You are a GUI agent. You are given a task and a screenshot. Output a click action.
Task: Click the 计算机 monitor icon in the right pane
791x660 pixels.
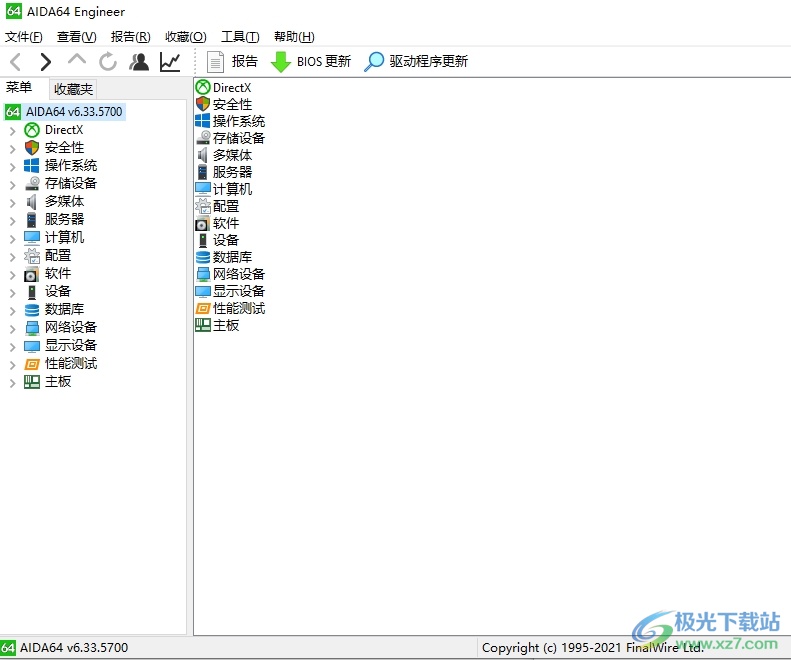pos(203,189)
